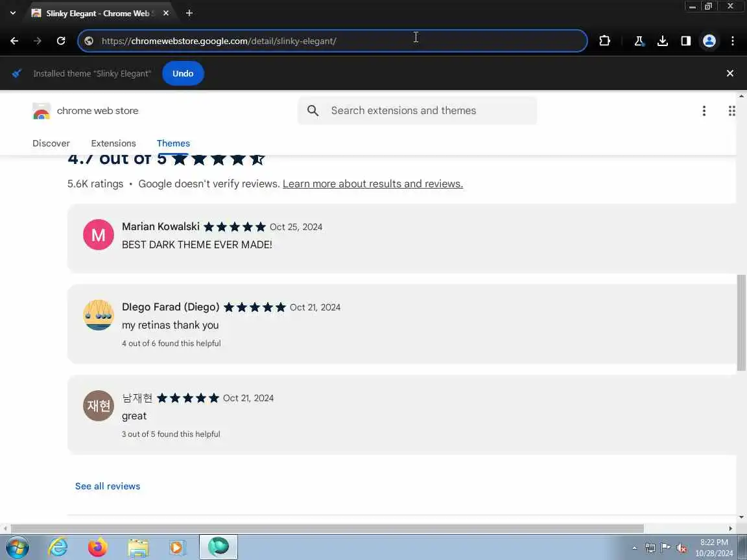Click the '5.6K ratings' text
747x560 pixels.
coord(95,184)
